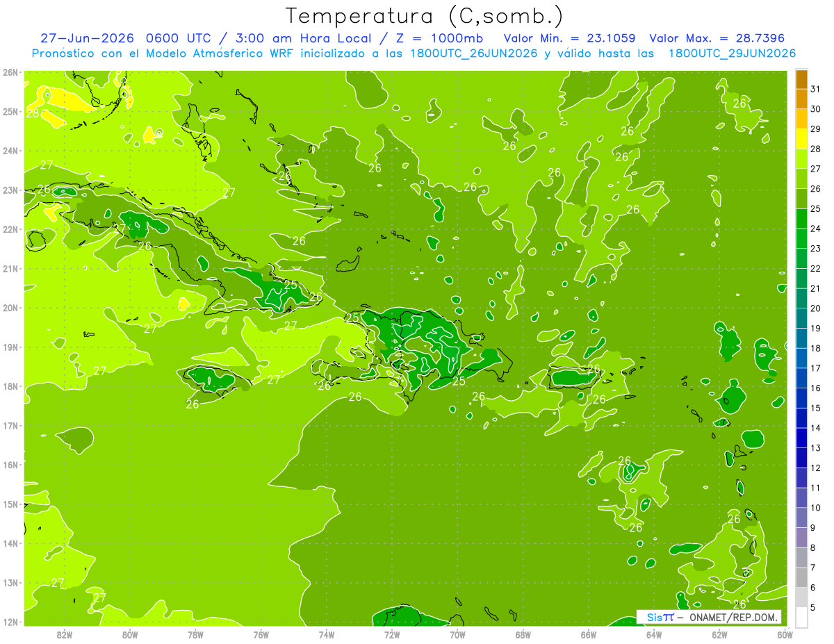This screenshot has height=644, width=834.
Task: Click the '5' value on the color scale
Action: point(813,607)
